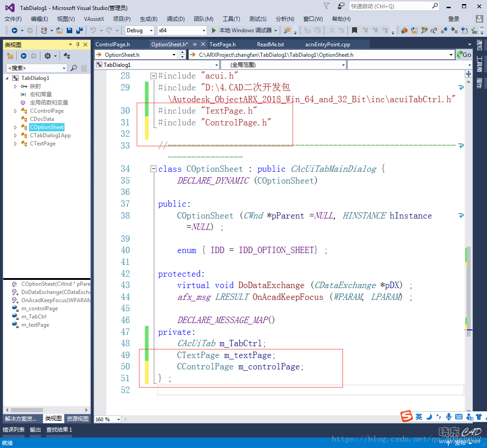Select the m_TabCtrl member in Class View
This screenshot has height=448, width=487.
(x=34, y=317)
